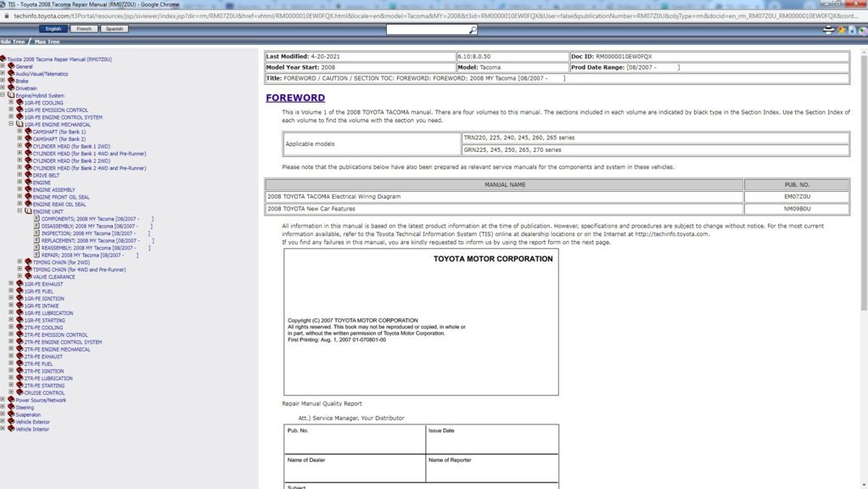The height and width of the screenshot is (489, 868).
Task: Click the book icon beside Power Source/Network
Action: coord(11,399)
